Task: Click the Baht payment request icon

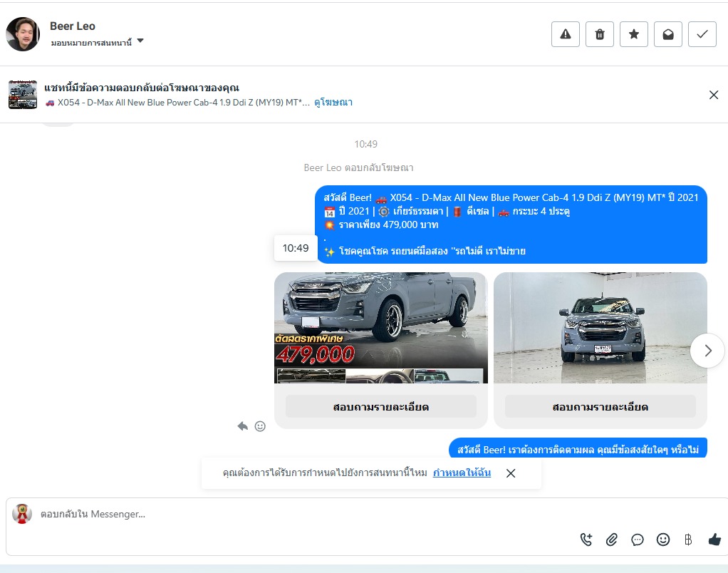Action: 688,540
